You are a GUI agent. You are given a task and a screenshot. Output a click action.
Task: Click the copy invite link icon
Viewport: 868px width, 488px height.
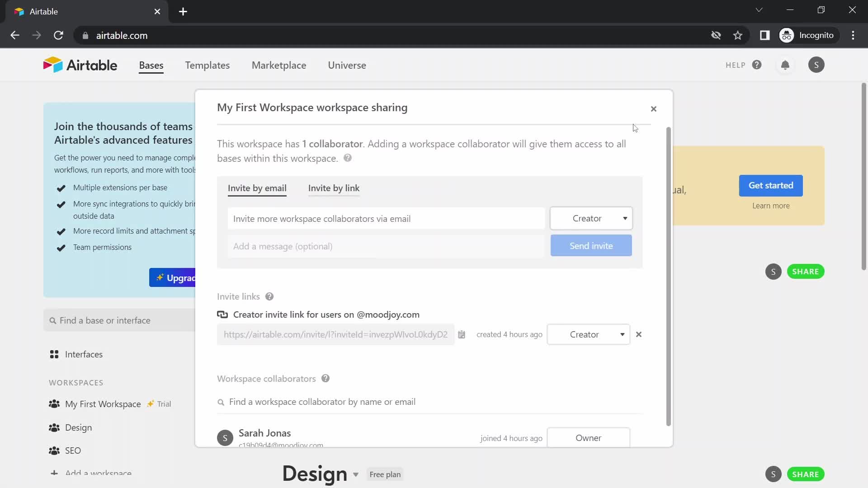[x=462, y=334]
